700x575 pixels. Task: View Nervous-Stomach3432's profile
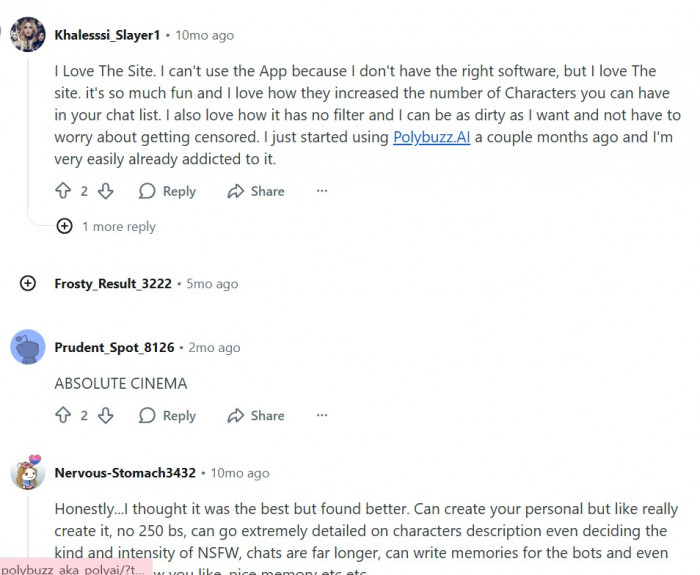(x=125, y=473)
